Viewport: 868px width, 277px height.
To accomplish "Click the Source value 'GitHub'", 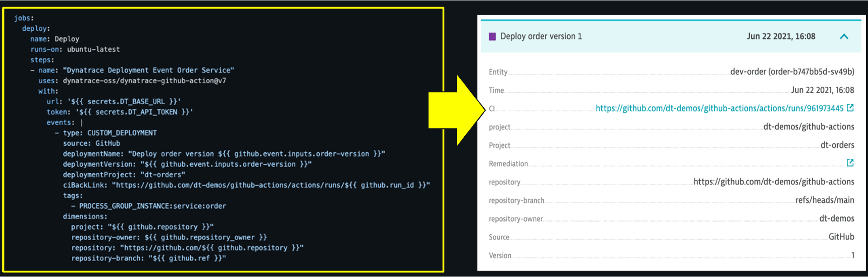I will click(841, 237).
